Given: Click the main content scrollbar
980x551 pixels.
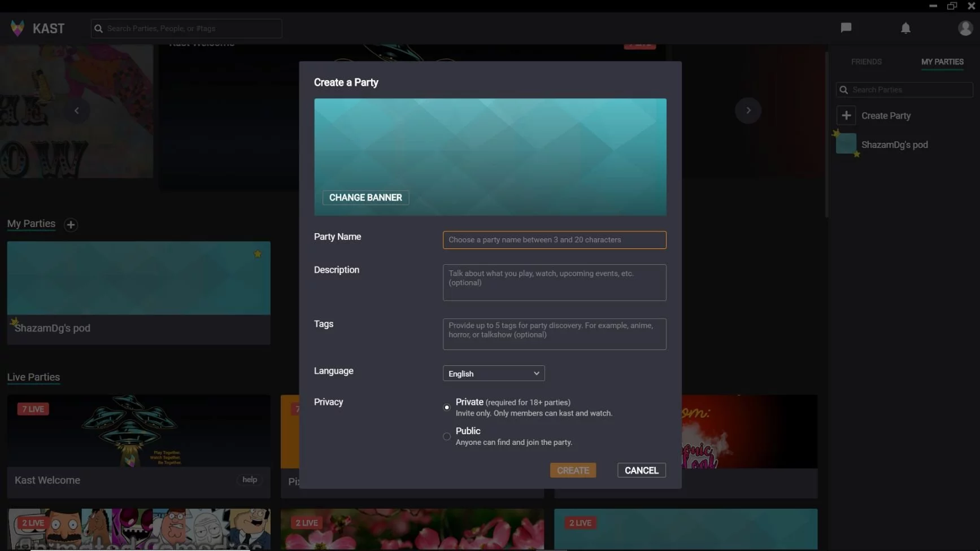Looking at the screenshot, I should (x=826, y=134).
